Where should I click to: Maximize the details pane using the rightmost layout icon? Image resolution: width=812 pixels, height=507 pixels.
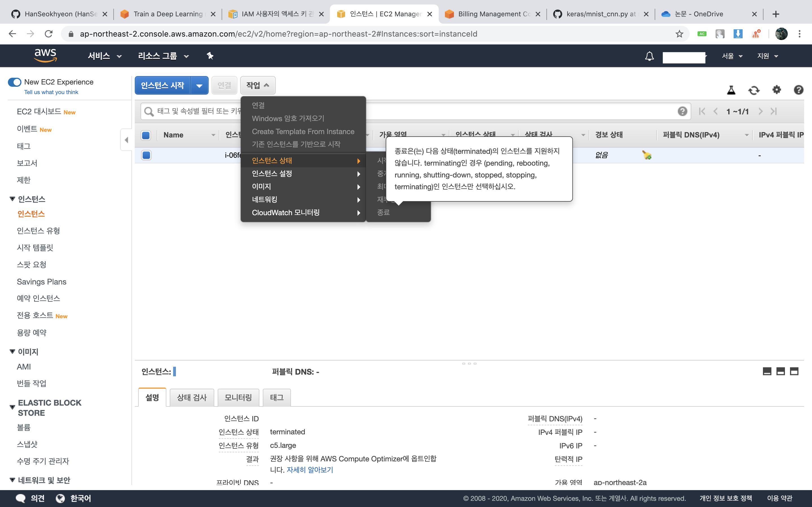pos(794,371)
